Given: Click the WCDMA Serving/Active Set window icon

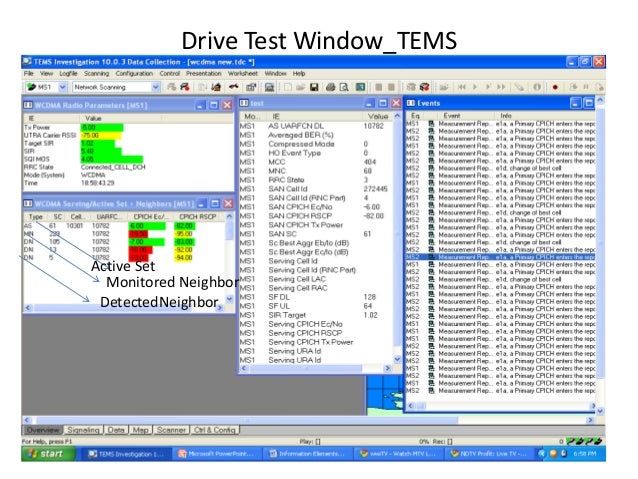Looking at the screenshot, I should coord(28,203).
